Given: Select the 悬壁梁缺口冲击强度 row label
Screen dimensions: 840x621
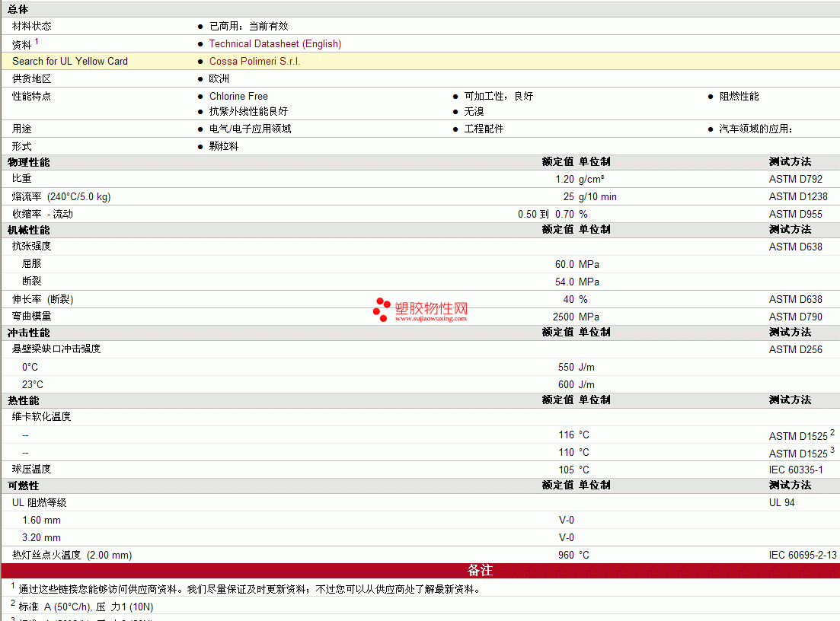Looking at the screenshot, I should pyautogui.click(x=56, y=349).
